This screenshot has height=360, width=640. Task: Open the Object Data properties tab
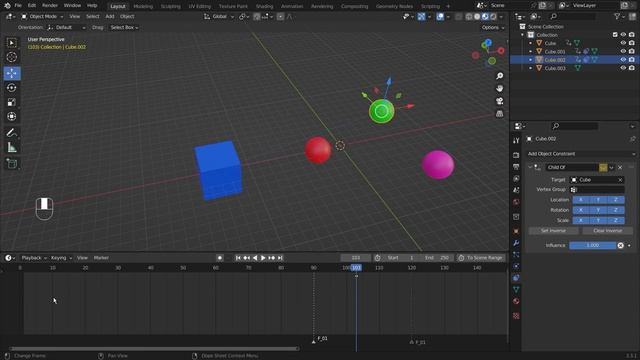pos(516,289)
